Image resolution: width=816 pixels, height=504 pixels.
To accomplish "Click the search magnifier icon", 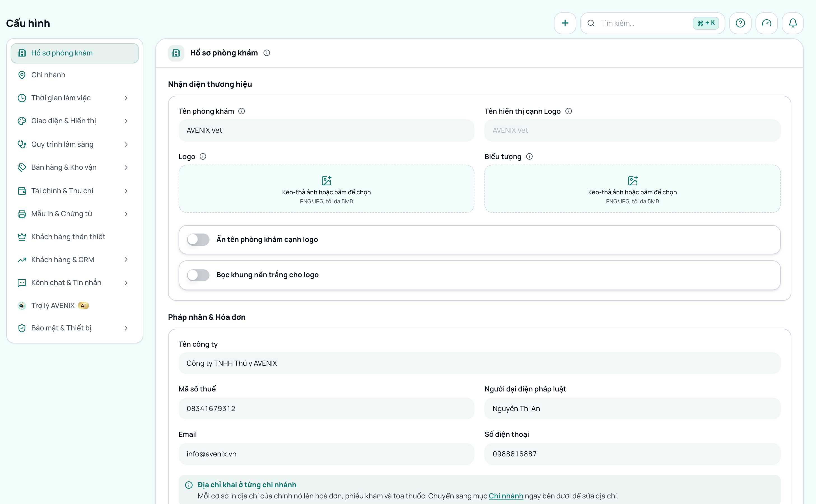I will (x=591, y=23).
